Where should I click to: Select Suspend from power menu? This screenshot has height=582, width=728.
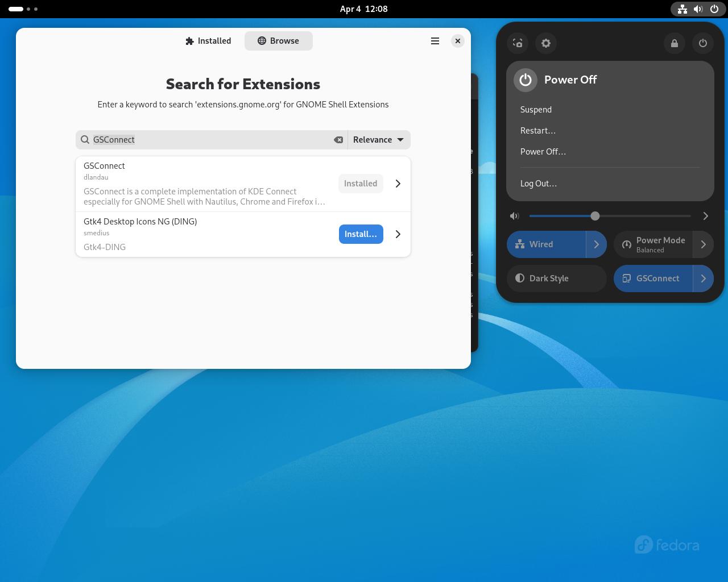point(610,110)
